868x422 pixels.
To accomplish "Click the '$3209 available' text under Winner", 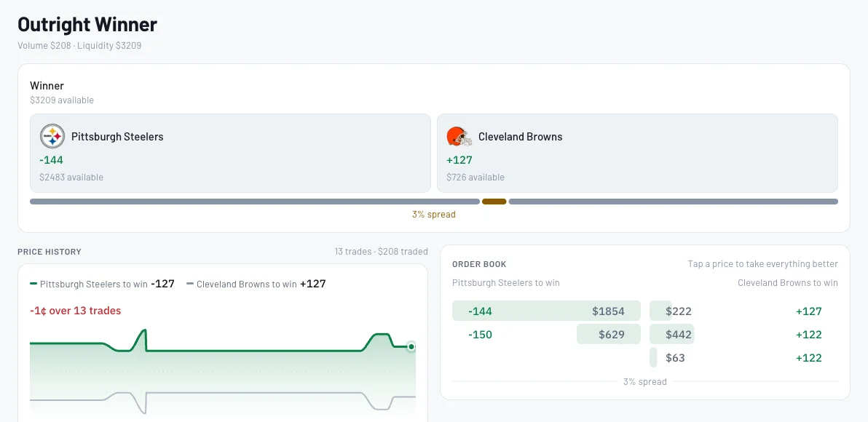I will (x=62, y=100).
